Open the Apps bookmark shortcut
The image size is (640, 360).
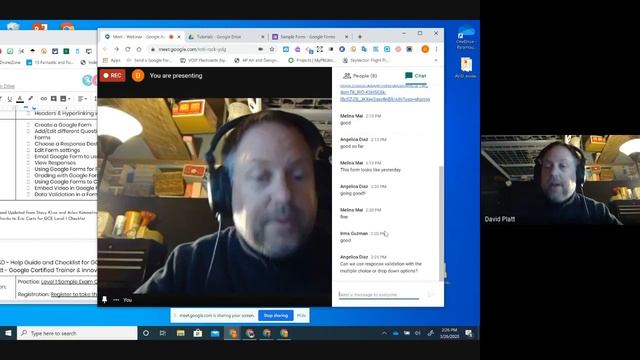pyautogui.click(x=112, y=60)
